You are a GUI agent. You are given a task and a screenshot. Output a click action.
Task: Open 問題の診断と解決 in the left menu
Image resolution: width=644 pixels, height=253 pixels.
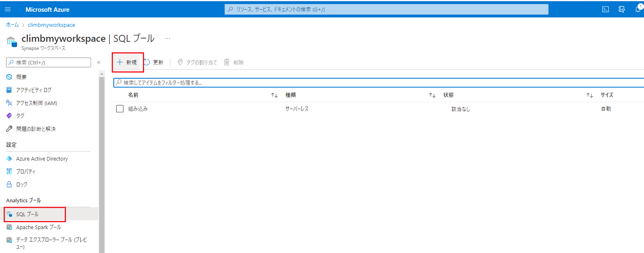pyautogui.click(x=36, y=129)
